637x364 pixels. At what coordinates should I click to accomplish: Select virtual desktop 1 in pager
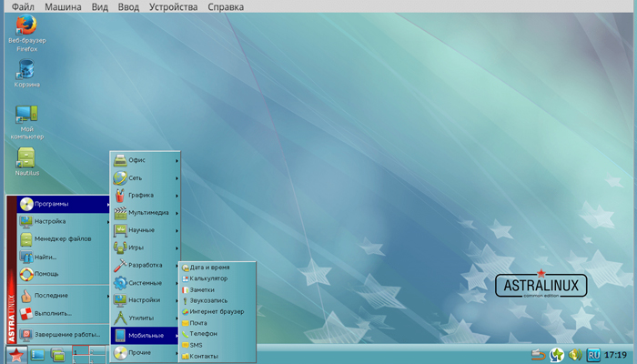pos(81,350)
